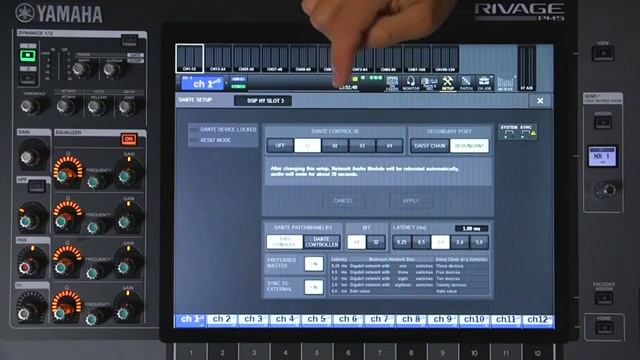The height and width of the screenshot is (360, 640).
Task: Select the ch 1 tab at bottom
Action: (x=190, y=320)
